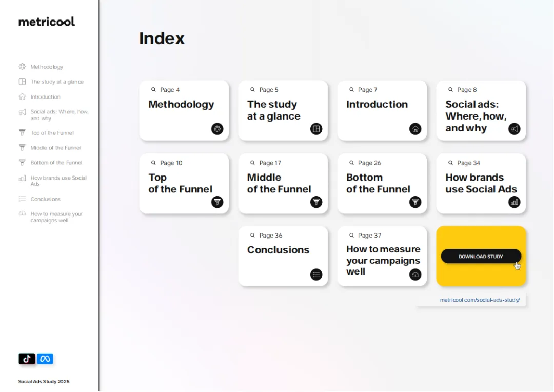
Task: Open the metricool.com/social-ads-study/ link
Action: pyautogui.click(x=480, y=300)
